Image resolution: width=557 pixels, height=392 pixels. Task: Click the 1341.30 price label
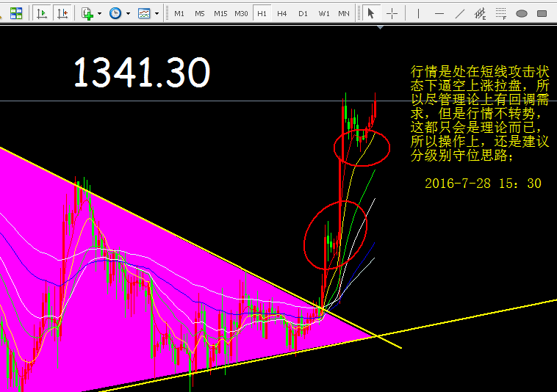(x=142, y=73)
